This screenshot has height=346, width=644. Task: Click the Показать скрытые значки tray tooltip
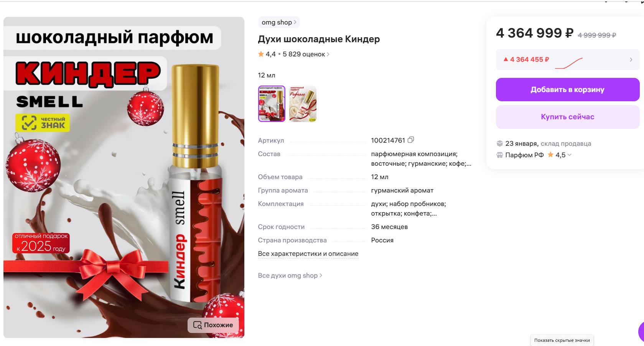point(562,340)
